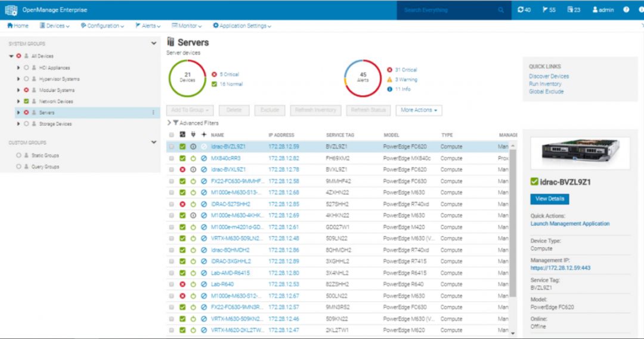Open the Run Inventory quick link

click(545, 84)
